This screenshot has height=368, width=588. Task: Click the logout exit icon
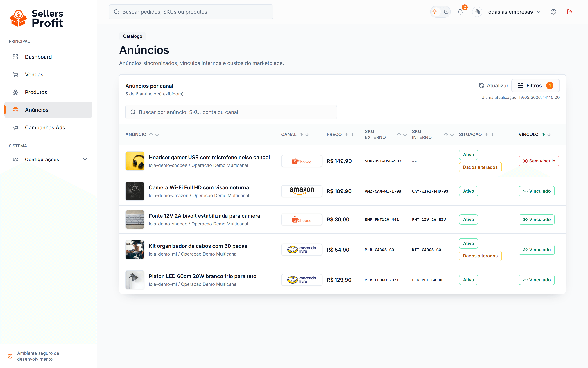coord(570,12)
